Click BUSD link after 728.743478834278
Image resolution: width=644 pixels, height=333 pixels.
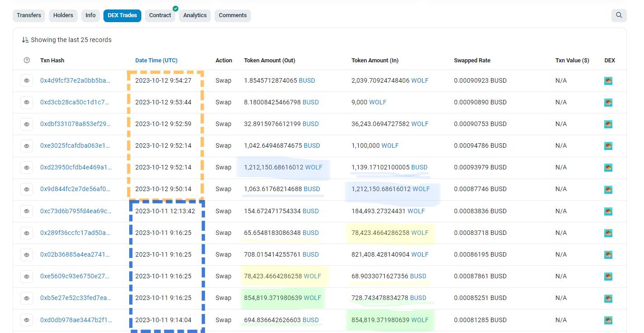tap(418, 298)
